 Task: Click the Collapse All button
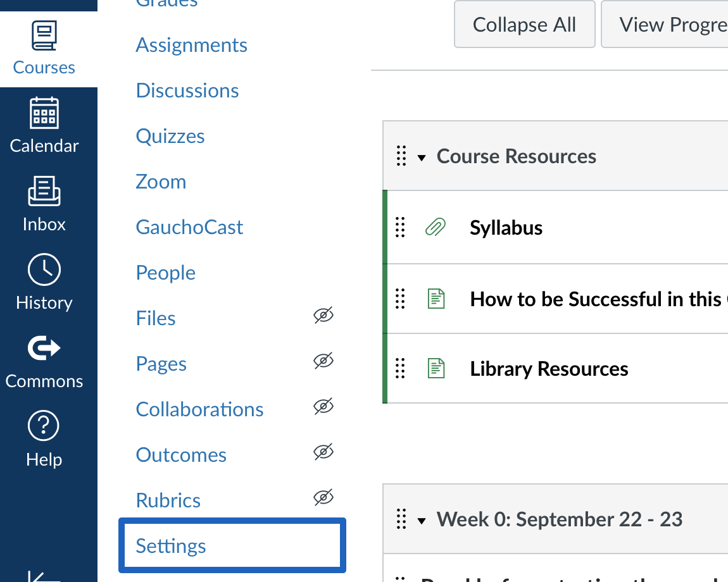coord(525,24)
